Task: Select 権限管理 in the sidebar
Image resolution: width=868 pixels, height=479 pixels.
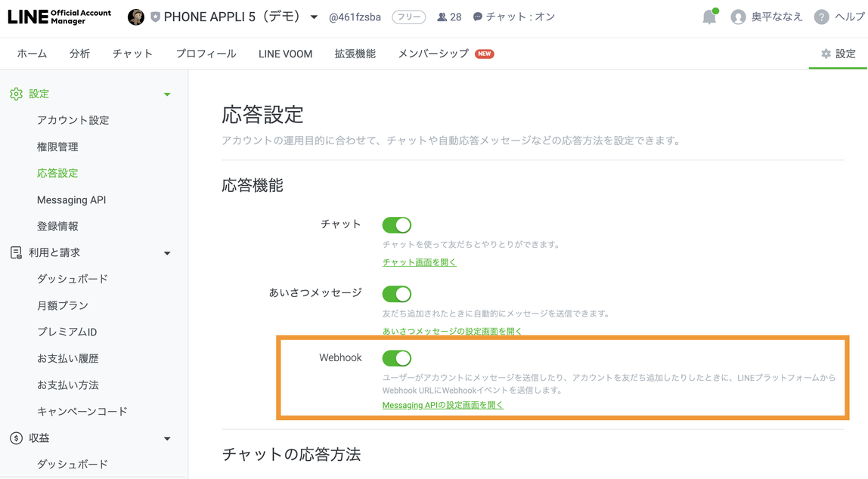Action: pos(57,147)
